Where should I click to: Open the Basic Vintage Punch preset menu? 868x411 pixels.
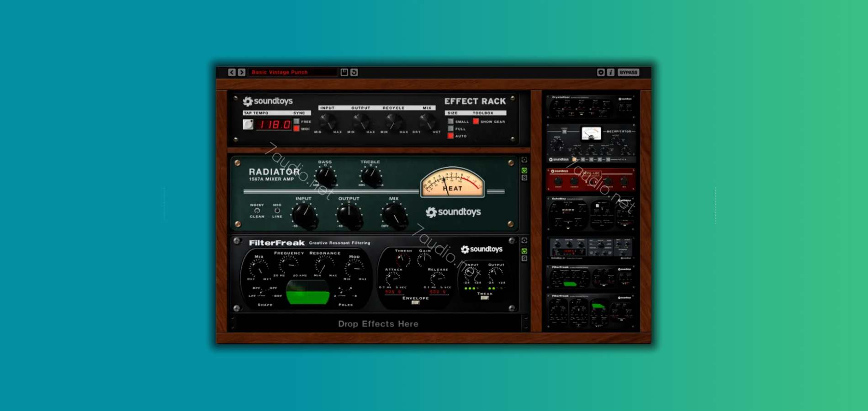tap(293, 72)
